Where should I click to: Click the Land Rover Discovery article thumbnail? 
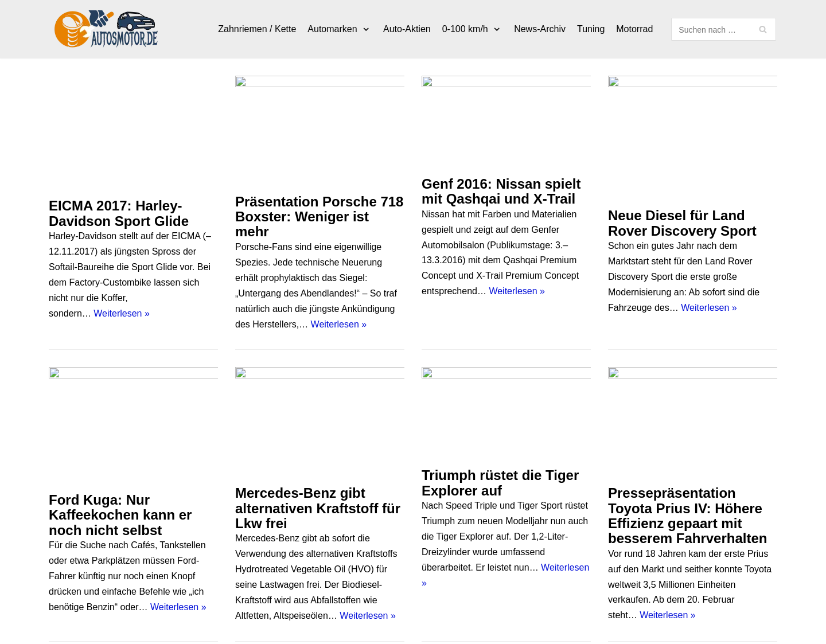(x=692, y=81)
